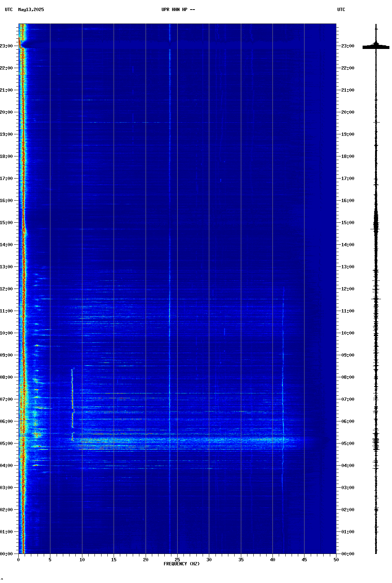Viewport: 392px width, 583px height.
Task: Click the vertical spectral line near 8.5 Hz
Action: pyautogui.click(x=72, y=405)
